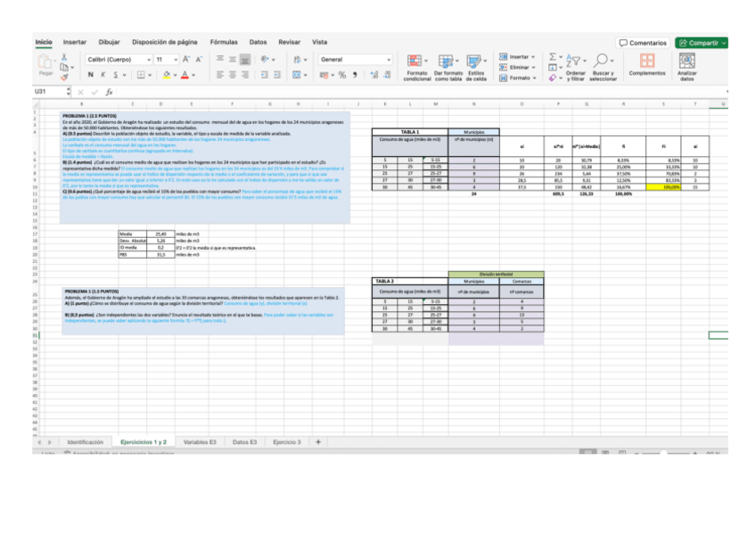Click the Analizar datos icon
The width and height of the screenshot is (756, 534).
[686, 62]
